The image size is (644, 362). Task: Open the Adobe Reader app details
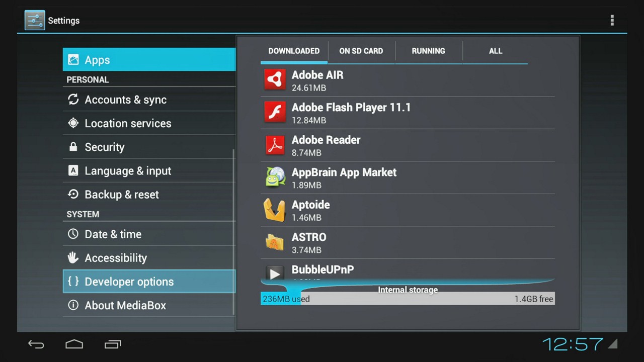pyautogui.click(x=408, y=145)
